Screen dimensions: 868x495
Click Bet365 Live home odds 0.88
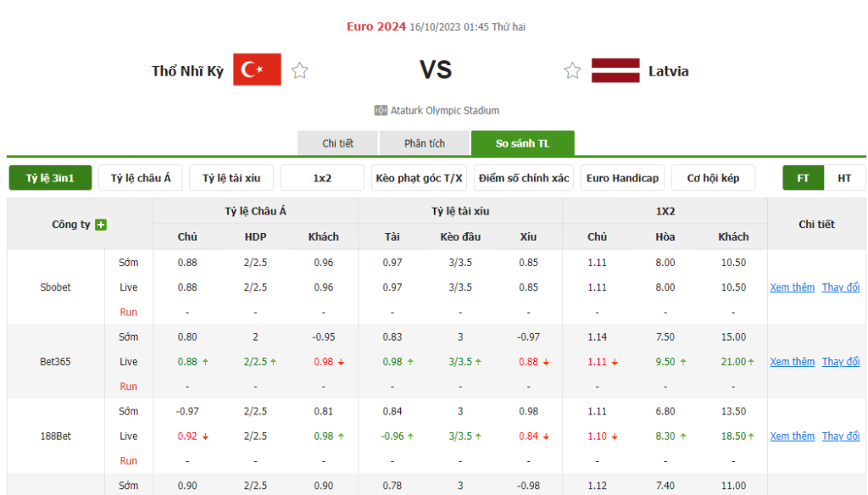tap(187, 362)
